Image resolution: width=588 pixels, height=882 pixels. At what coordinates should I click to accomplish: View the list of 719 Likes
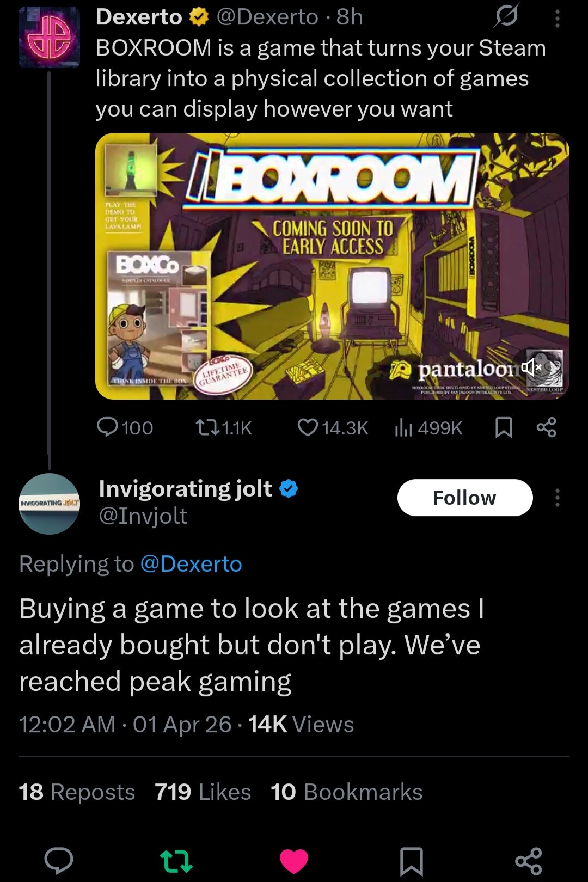point(203,792)
